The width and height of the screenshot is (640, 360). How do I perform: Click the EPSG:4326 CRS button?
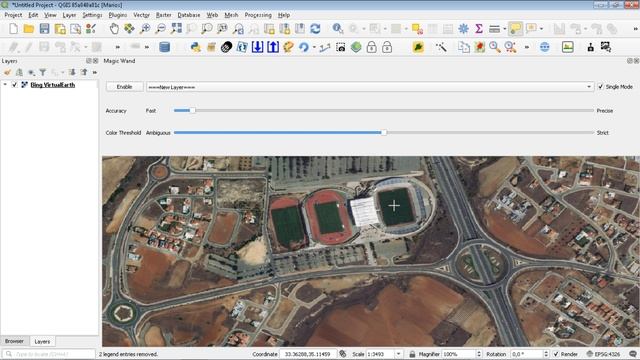(x=604, y=354)
